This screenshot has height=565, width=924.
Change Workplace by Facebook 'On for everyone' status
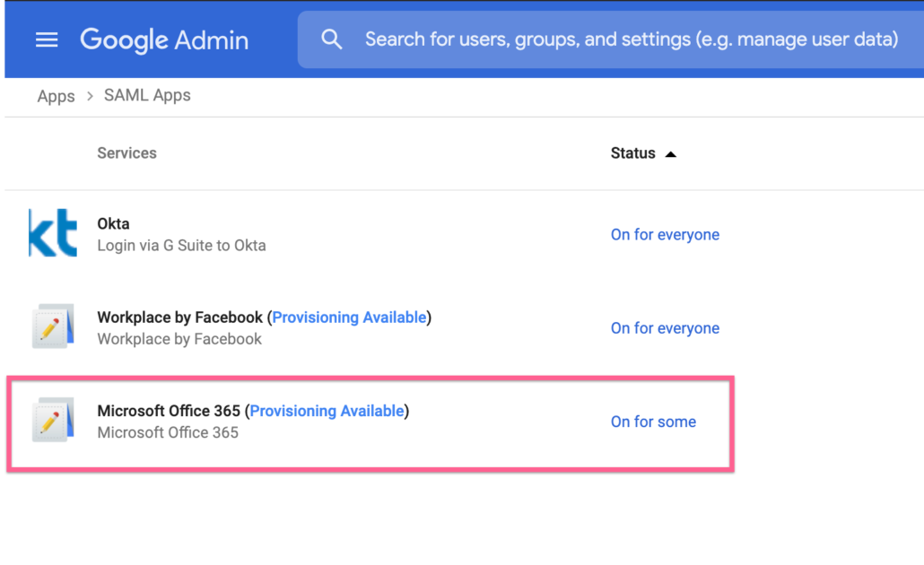click(x=665, y=328)
